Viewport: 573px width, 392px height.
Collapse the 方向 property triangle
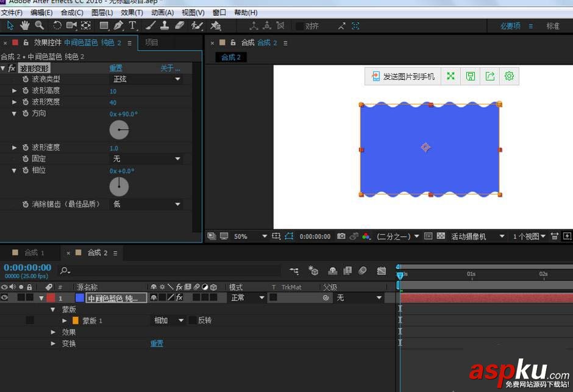pos(14,113)
